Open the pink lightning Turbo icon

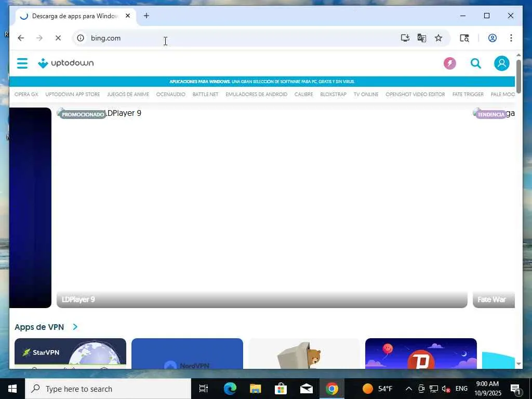[x=450, y=63]
